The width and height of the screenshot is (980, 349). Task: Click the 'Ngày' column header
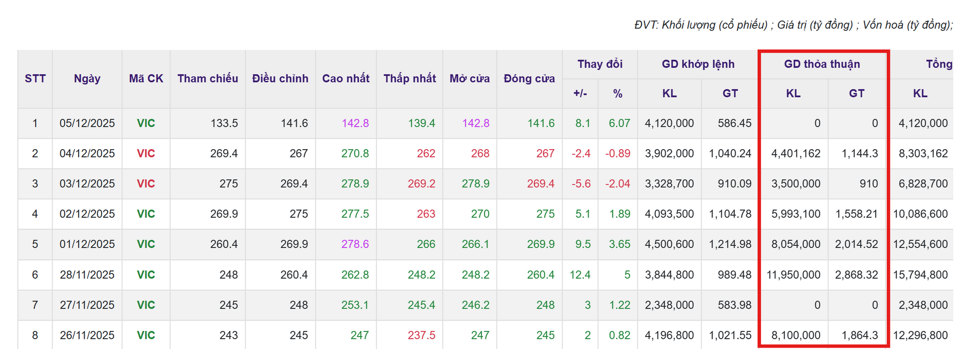pyautogui.click(x=87, y=79)
